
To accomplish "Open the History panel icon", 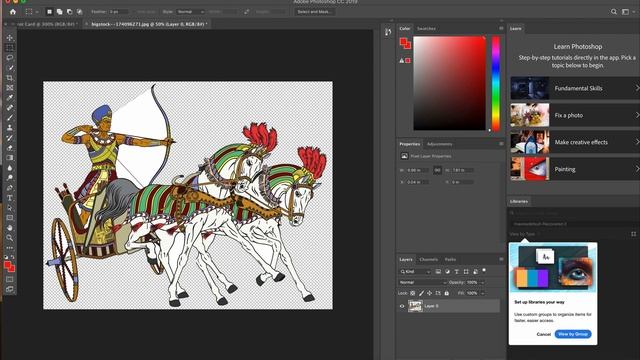I will coord(388,32).
